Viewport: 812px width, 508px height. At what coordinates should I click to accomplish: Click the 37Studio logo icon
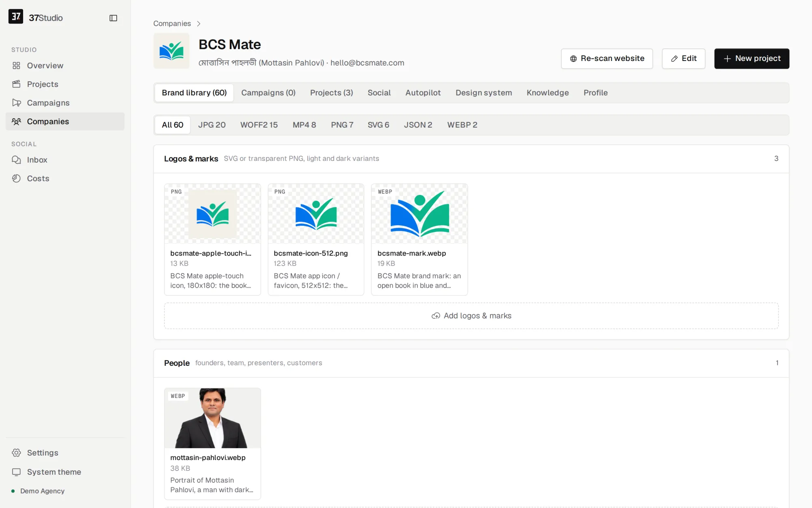[x=16, y=17]
